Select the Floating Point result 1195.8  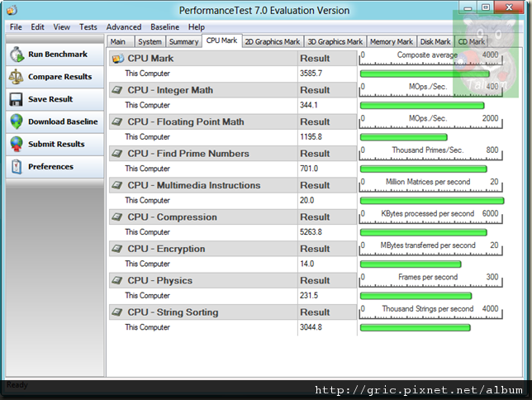[x=311, y=137]
